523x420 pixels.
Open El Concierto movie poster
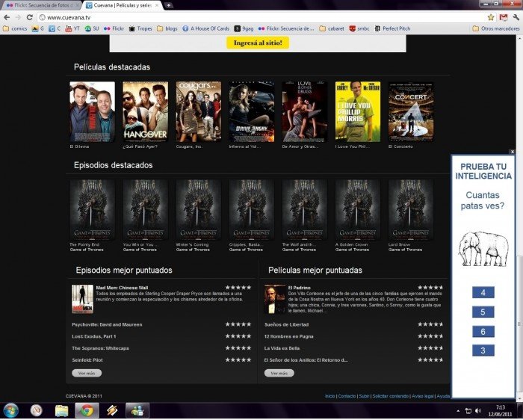click(411, 112)
